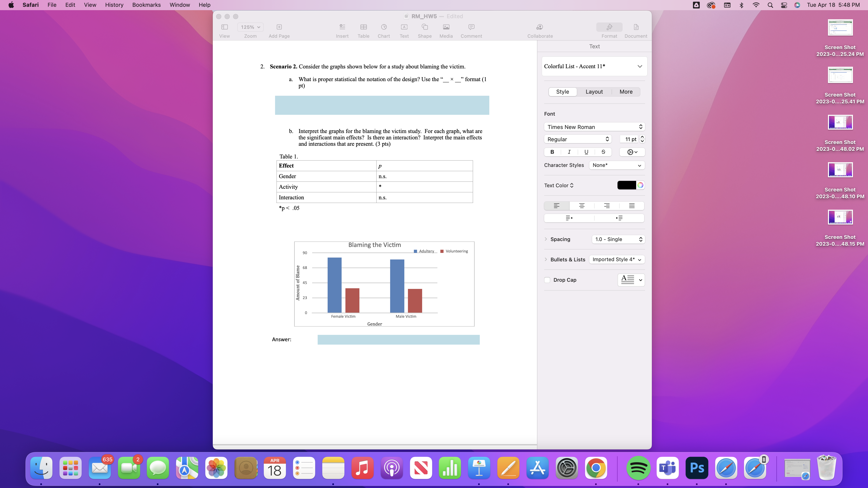Screen dimensions: 868x488
Task: Switch to the Layout tab
Action: [x=594, y=91]
